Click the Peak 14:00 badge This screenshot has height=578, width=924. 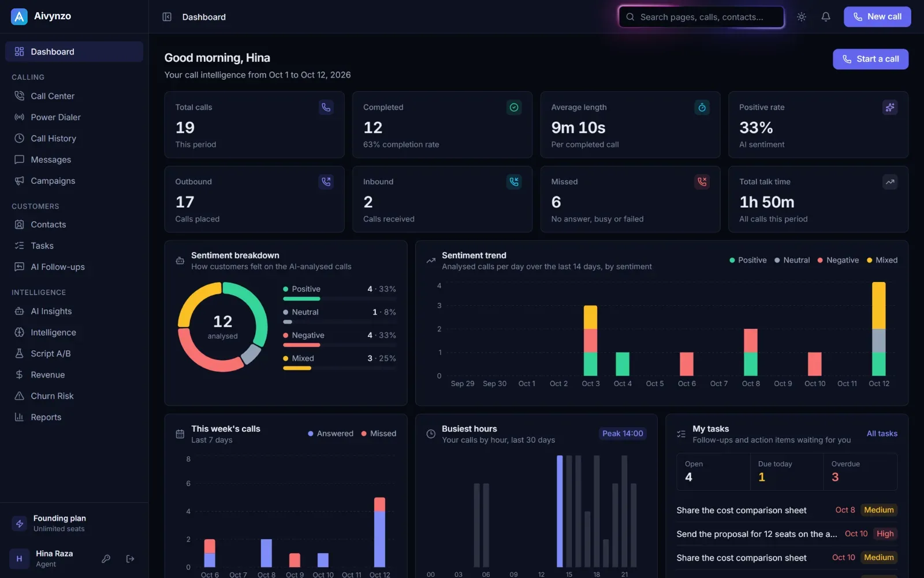pos(623,433)
